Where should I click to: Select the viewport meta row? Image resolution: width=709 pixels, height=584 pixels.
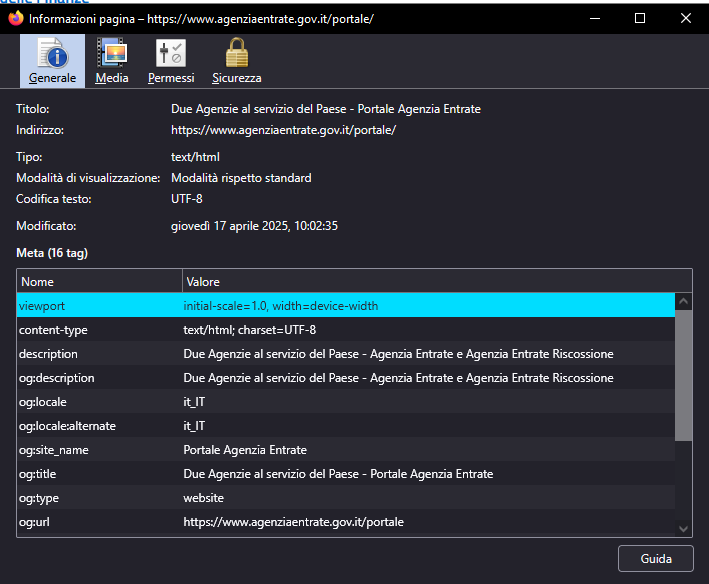click(346, 306)
